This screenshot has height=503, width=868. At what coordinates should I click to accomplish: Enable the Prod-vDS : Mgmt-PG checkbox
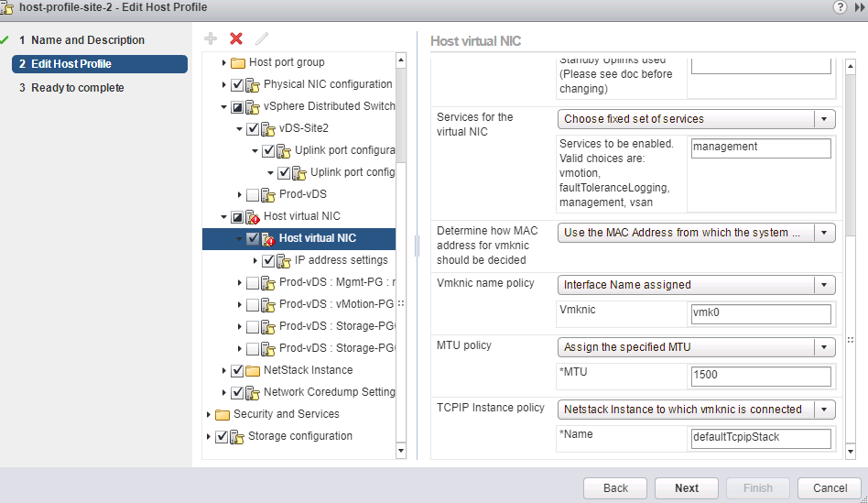pyautogui.click(x=253, y=282)
